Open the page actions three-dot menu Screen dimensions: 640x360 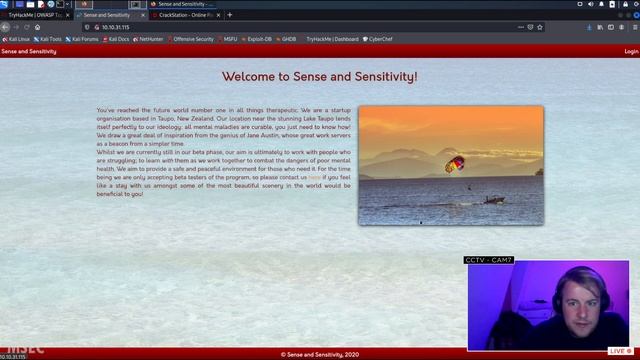[521, 27]
